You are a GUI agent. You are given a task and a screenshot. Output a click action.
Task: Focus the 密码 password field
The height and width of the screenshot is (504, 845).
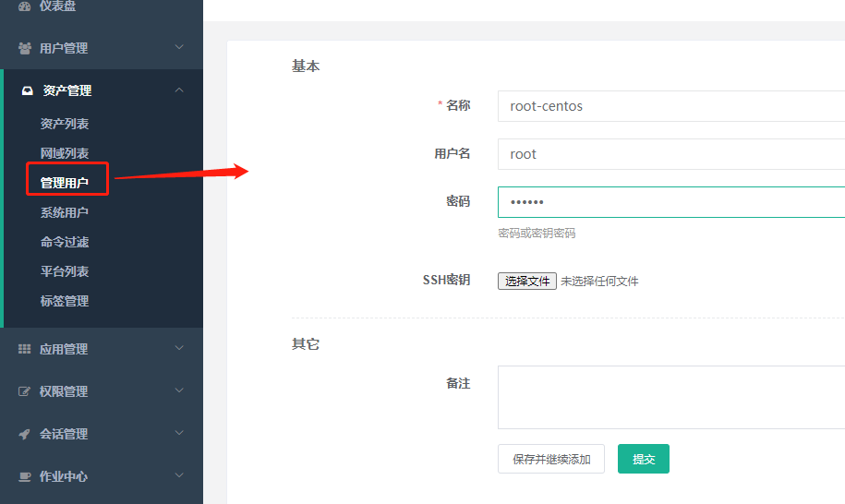point(671,202)
